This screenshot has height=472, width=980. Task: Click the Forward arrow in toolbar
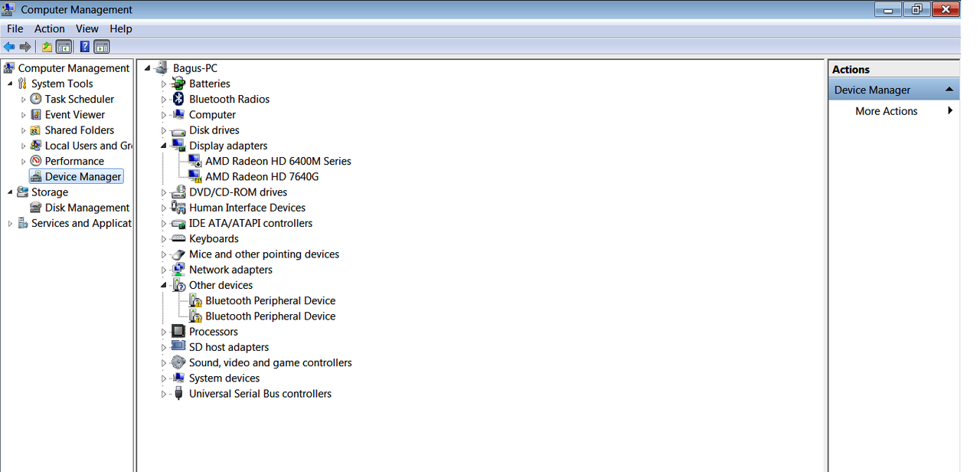tap(25, 47)
